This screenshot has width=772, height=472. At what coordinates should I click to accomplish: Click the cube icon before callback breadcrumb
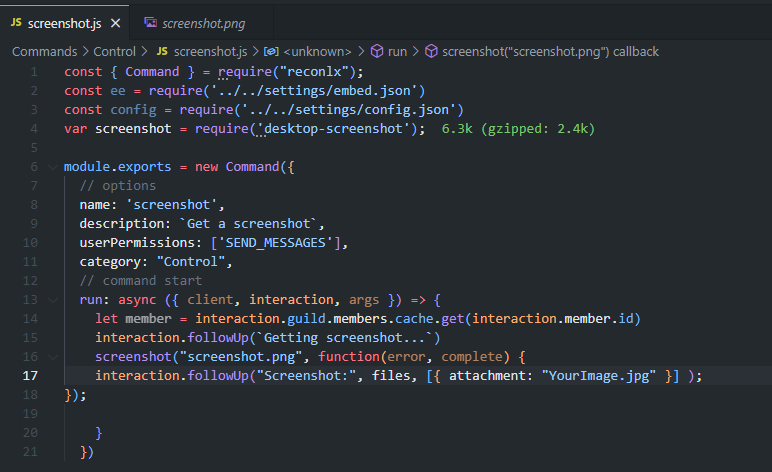click(x=431, y=51)
